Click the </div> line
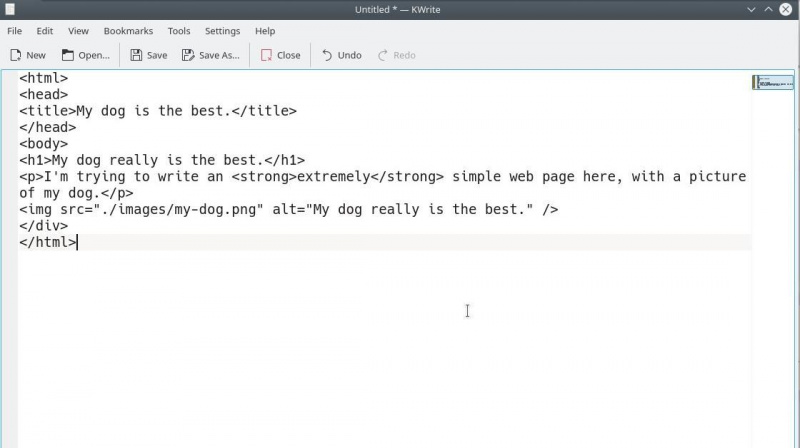The height and width of the screenshot is (448, 800). coord(43,226)
